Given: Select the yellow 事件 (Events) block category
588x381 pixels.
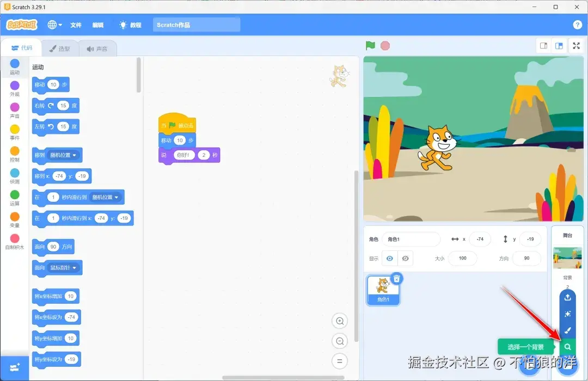Looking at the screenshot, I should pyautogui.click(x=15, y=128).
